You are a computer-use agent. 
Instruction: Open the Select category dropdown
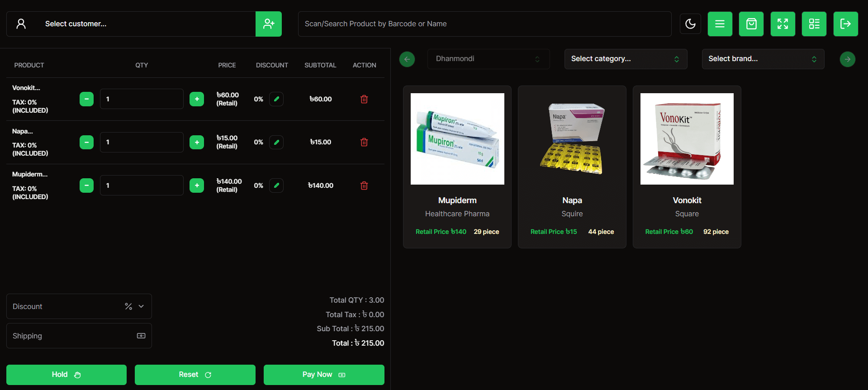click(626, 59)
